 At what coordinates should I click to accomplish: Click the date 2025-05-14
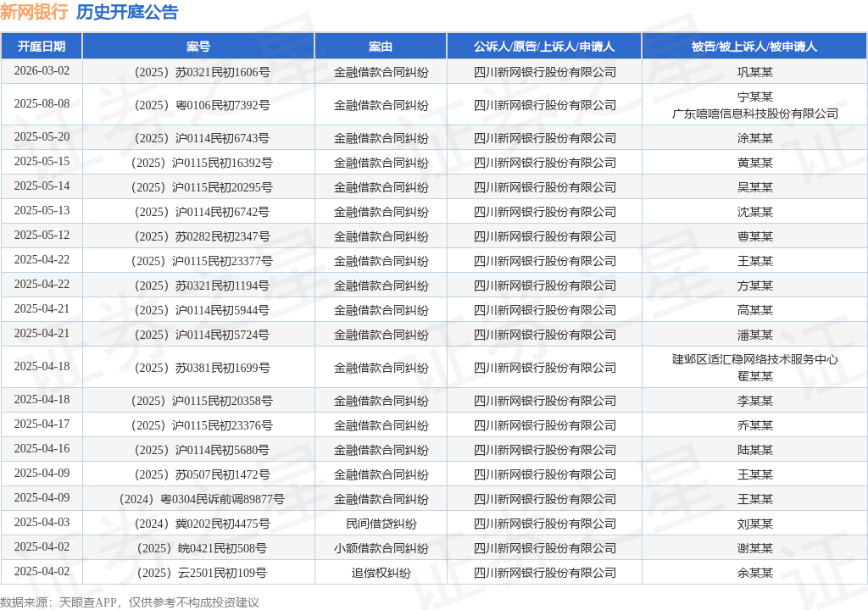[x=42, y=186]
